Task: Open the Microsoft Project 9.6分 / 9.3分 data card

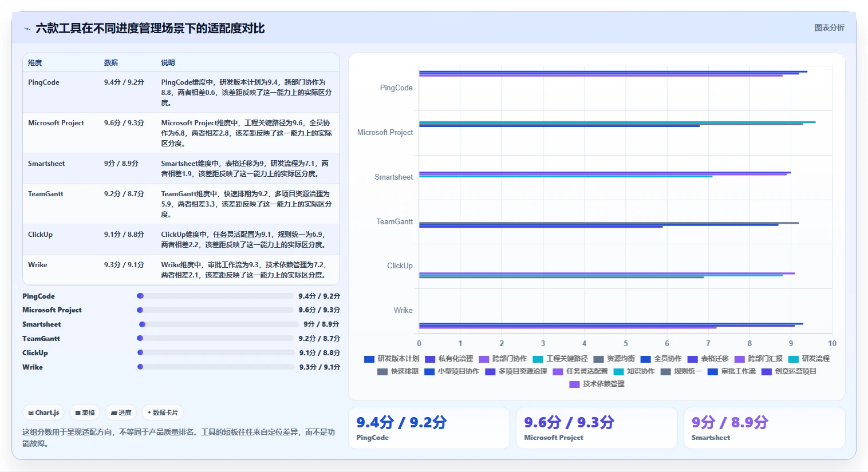Action: [597, 428]
